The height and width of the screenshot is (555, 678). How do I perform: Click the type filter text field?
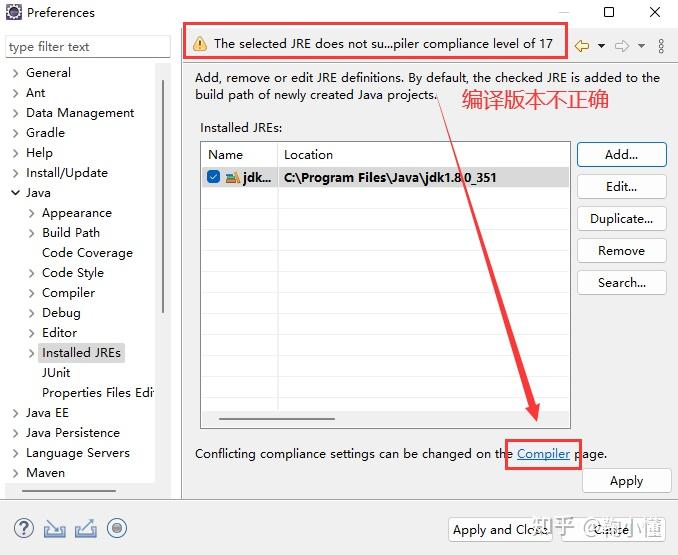tap(88, 46)
